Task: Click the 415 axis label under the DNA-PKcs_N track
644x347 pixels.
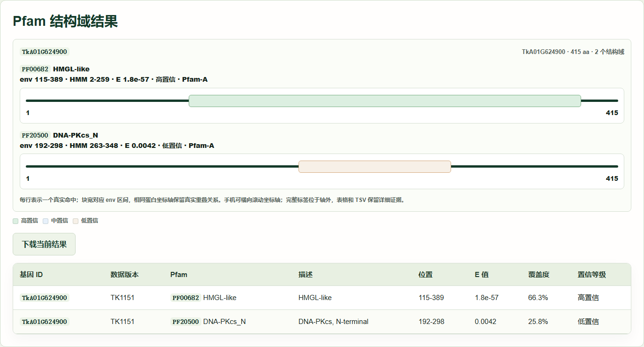Action: pyautogui.click(x=612, y=178)
